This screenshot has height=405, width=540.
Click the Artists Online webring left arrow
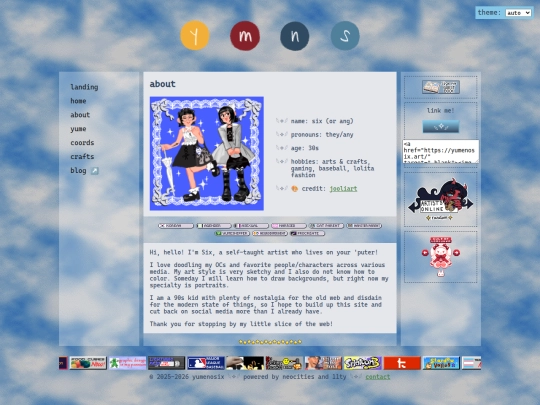tap(412, 207)
